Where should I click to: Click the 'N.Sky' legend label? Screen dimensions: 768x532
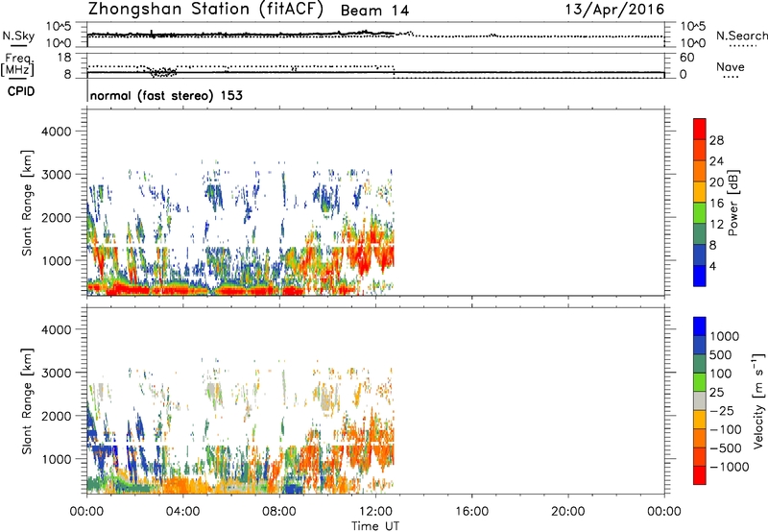(x=18, y=36)
